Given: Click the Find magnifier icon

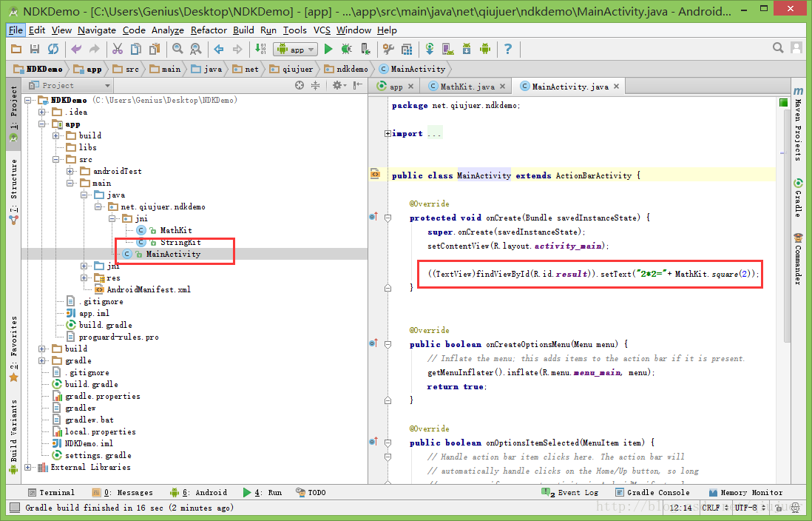Looking at the screenshot, I should click(177, 50).
